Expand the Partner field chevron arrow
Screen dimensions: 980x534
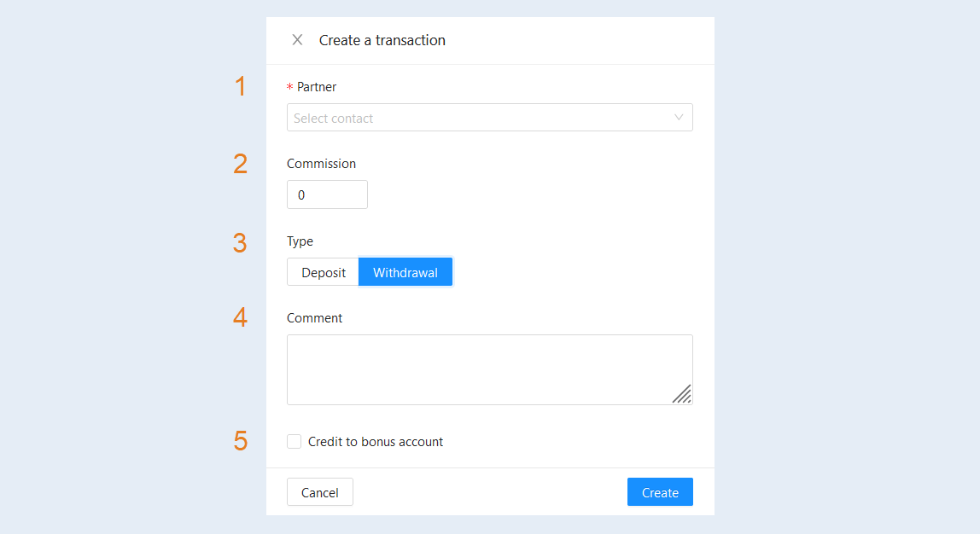pos(678,118)
